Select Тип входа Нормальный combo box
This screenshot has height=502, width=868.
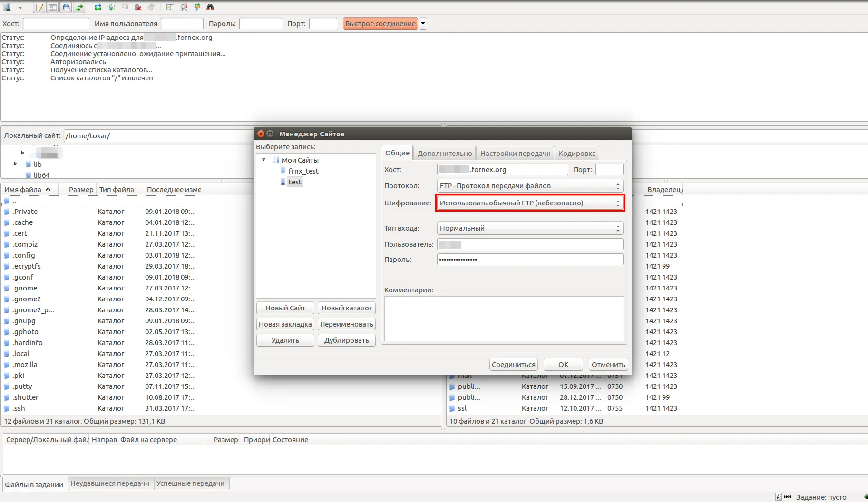529,228
